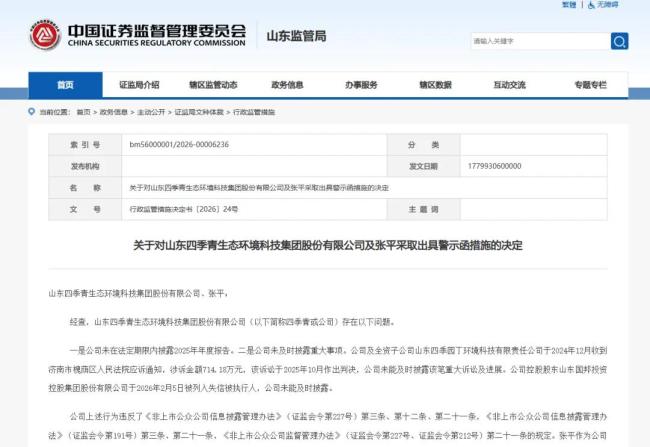The width and height of the screenshot is (650, 447).
Task: Open the 政务信息 menu item
Action: pos(287,85)
